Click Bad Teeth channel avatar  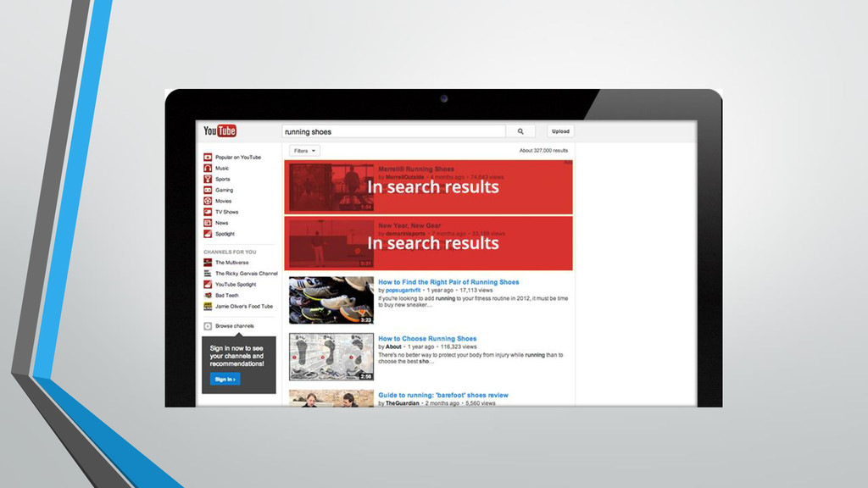(208, 296)
